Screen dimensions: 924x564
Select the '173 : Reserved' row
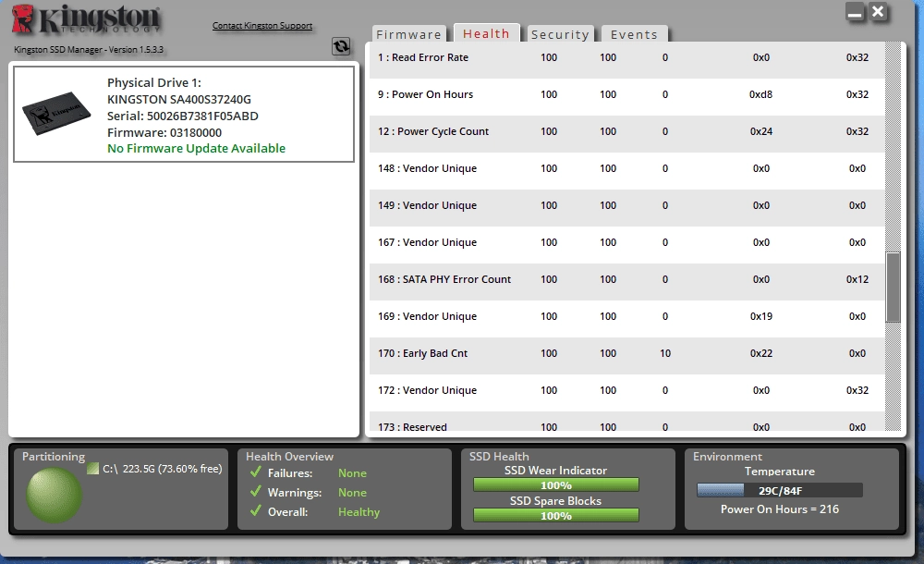(x=627, y=423)
